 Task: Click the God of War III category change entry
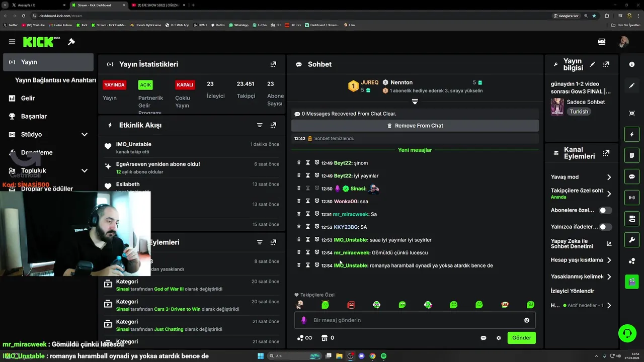click(191, 285)
